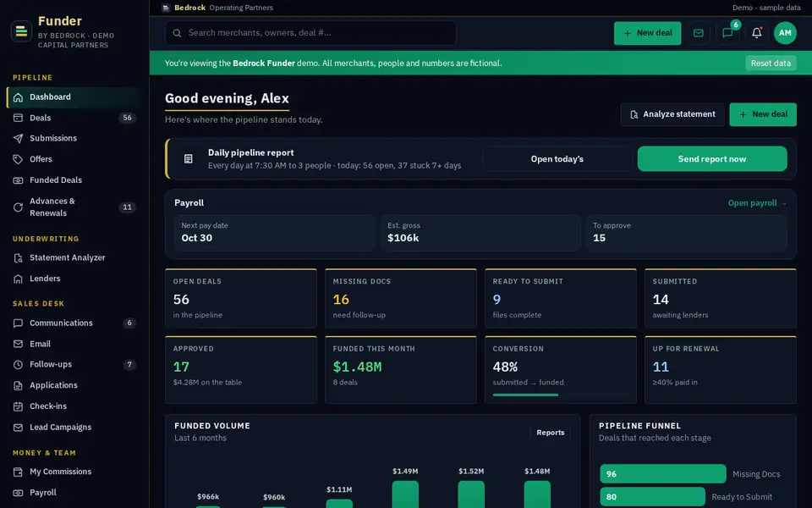Select Lenders in the Underwriting section
The image size is (812, 508).
(x=74, y=279)
